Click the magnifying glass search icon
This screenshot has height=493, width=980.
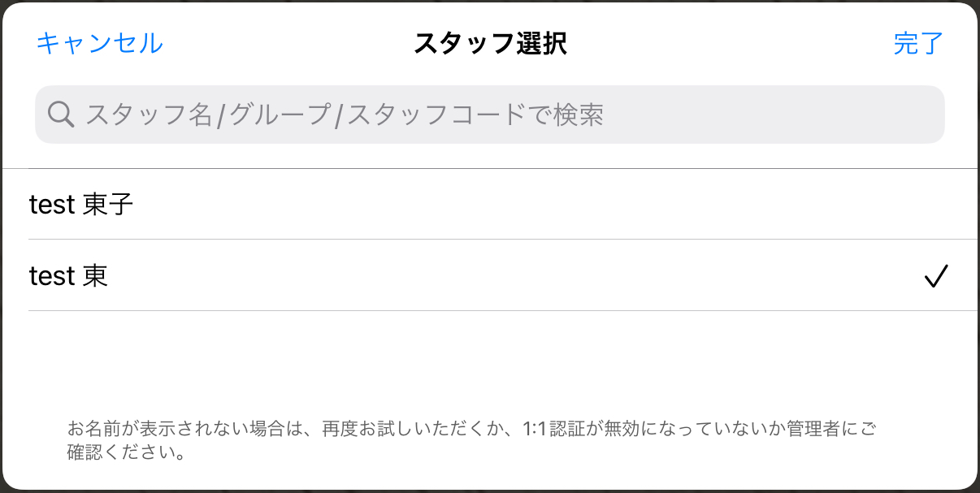point(62,115)
